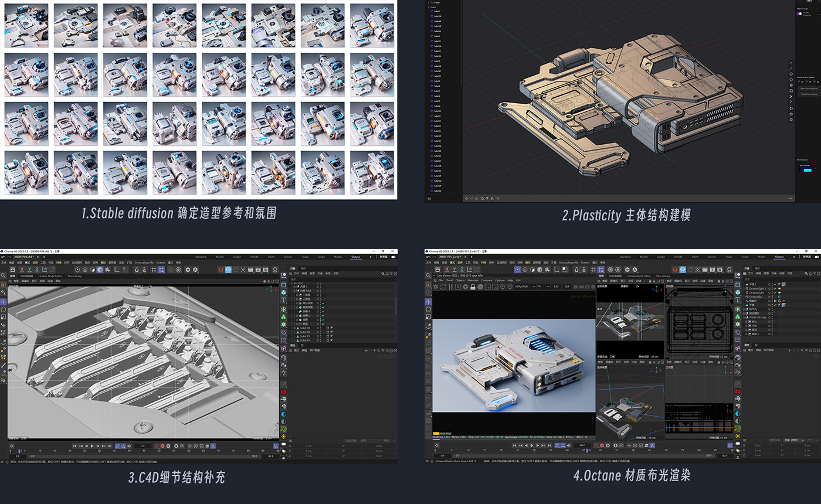
Task: Open Octane settings gear in Live Viewer toolbar
Action: (x=466, y=287)
